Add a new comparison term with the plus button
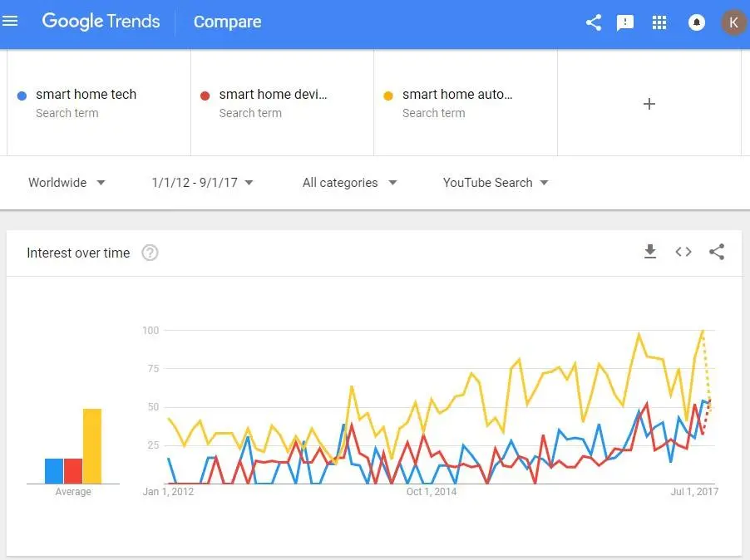This screenshot has height=560, width=750. 649,103
